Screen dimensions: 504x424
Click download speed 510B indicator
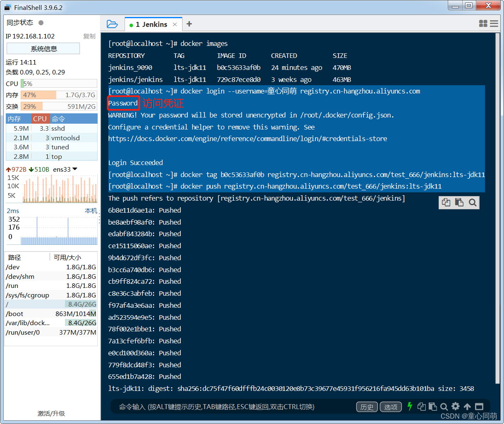click(39, 169)
